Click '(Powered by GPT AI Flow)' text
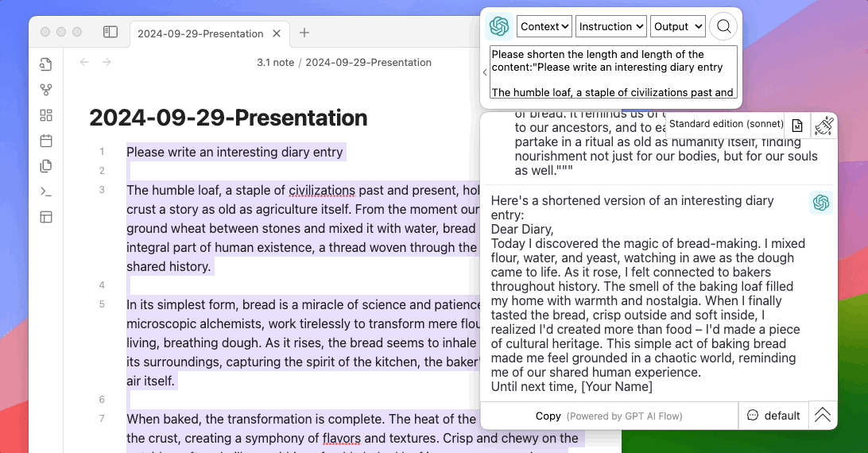The width and height of the screenshot is (868, 453). [x=625, y=416]
